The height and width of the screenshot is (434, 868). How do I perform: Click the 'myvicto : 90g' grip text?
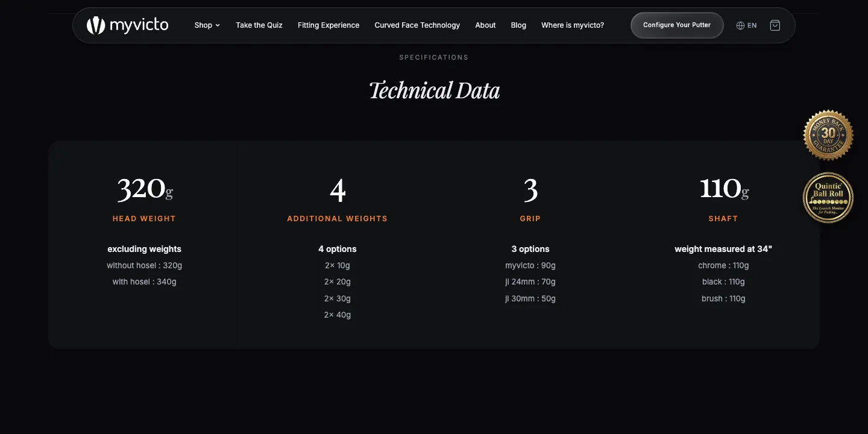coord(530,266)
